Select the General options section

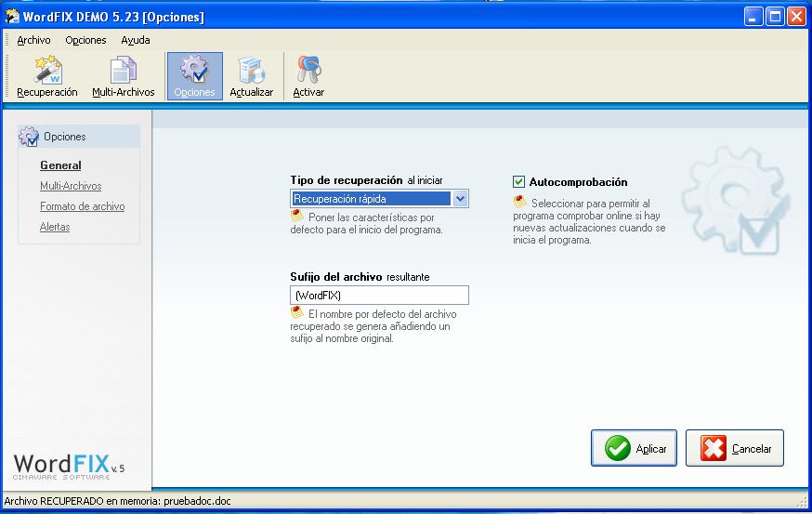click(x=60, y=165)
